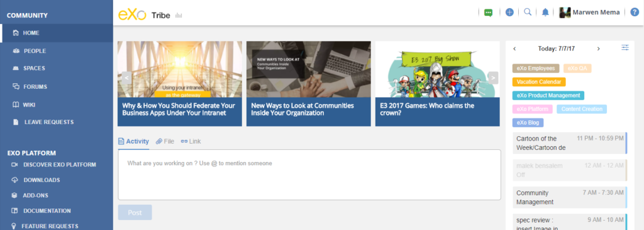
Task: Open Spaces text in sidebar menu
Action: click(x=34, y=68)
